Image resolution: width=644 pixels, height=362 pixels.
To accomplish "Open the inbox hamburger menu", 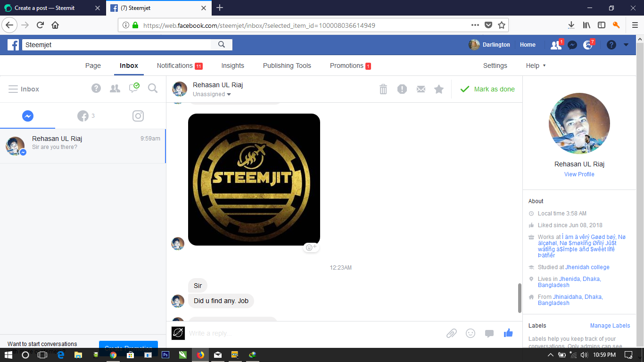I will point(13,89).
